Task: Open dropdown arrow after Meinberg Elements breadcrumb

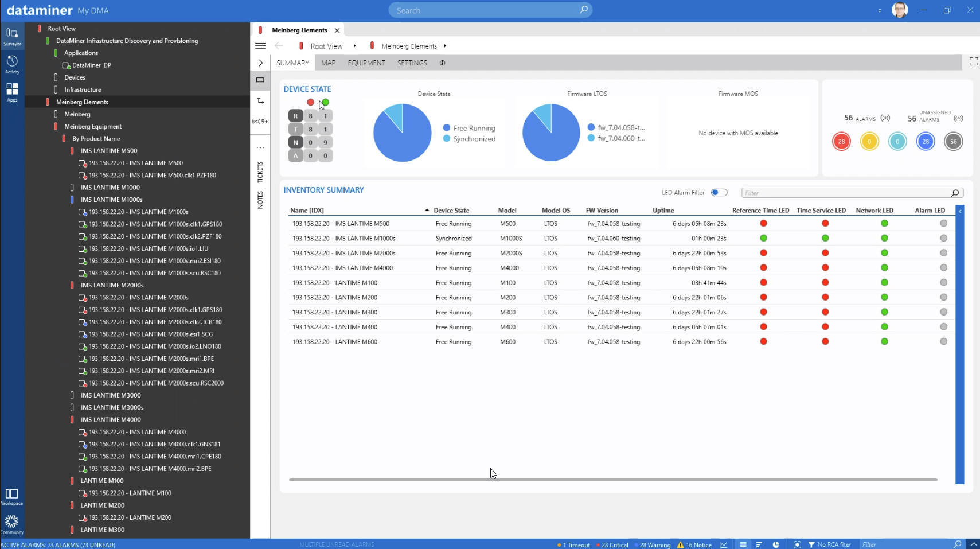Action: click(445, 46)
